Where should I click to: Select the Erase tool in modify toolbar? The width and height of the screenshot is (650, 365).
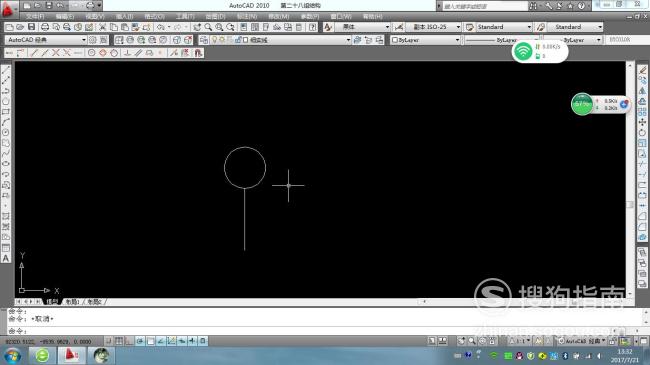coord(642,70)
